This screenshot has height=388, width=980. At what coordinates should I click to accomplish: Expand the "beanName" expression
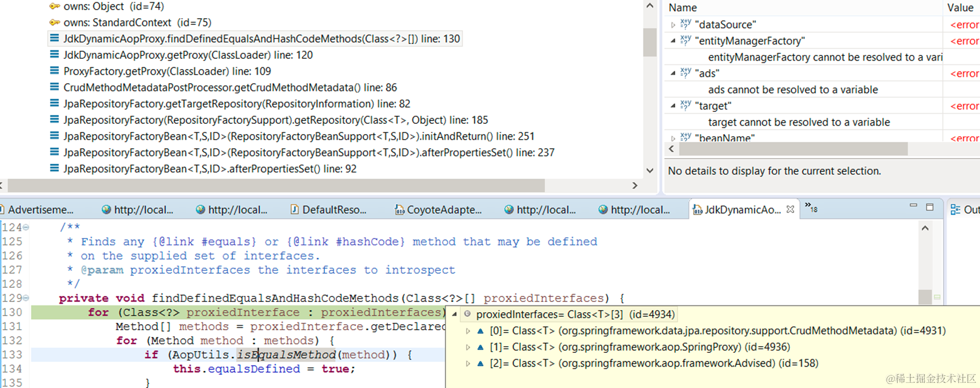click(673, 138)
